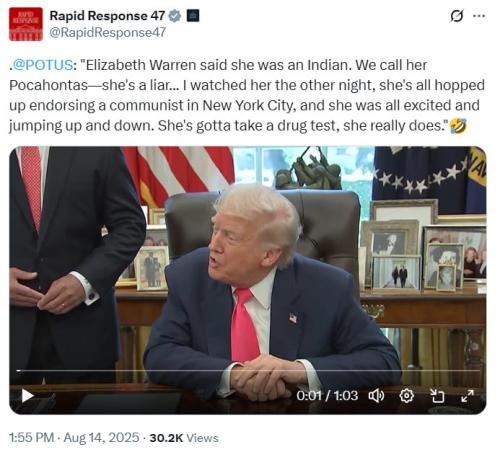Seek along the video progress bar
This screenshot has width=500, height=460.
coord(248,370)
